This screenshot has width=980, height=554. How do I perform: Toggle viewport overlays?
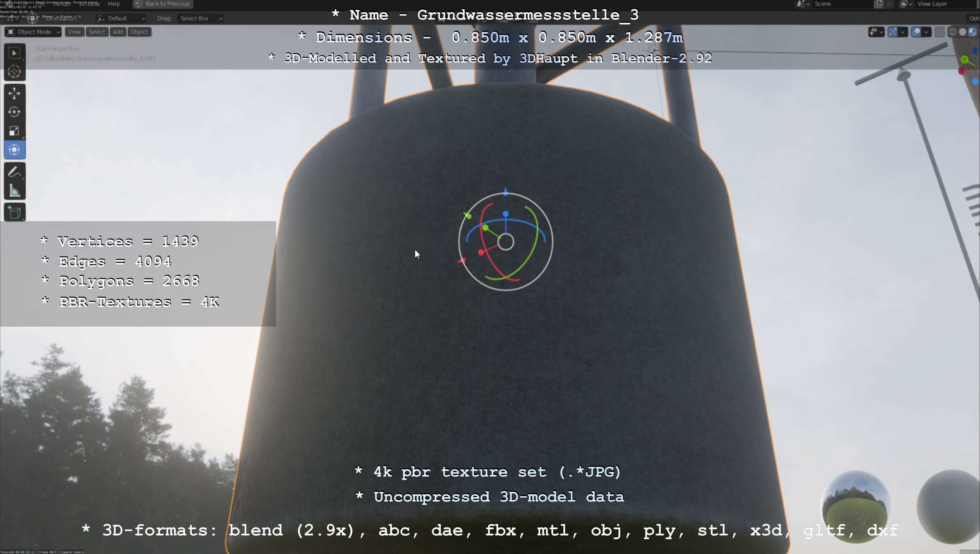pyautogui.click(x=916, y=32)
